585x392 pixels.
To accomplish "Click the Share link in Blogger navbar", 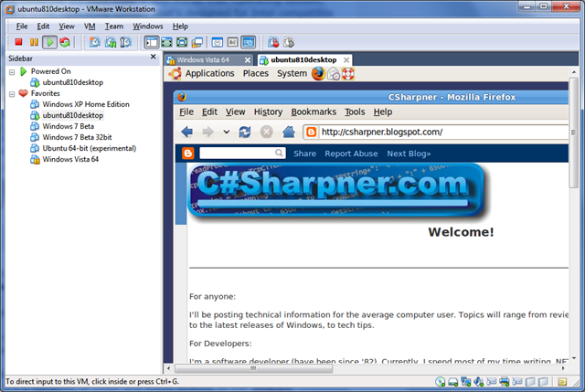I will [304, 154].
